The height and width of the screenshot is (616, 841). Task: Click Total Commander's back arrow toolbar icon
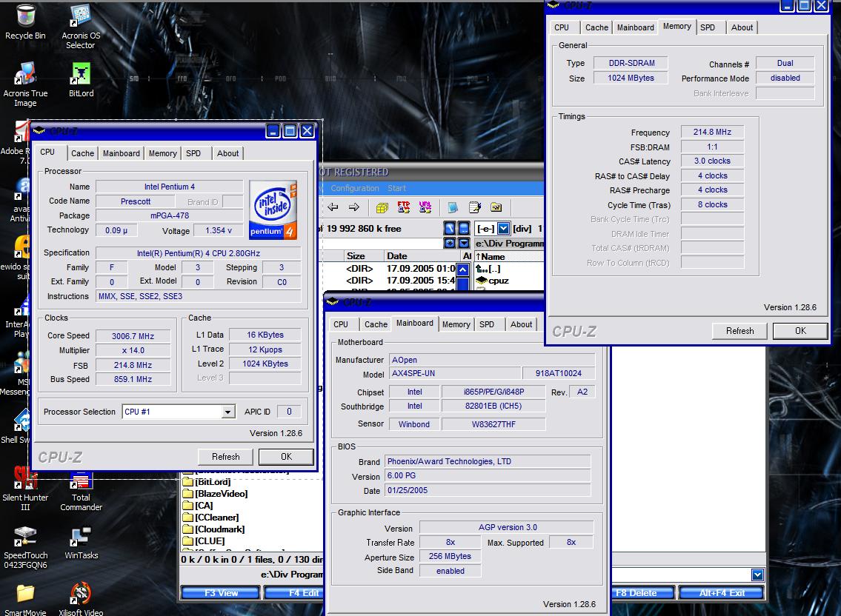tap(333, 207)
